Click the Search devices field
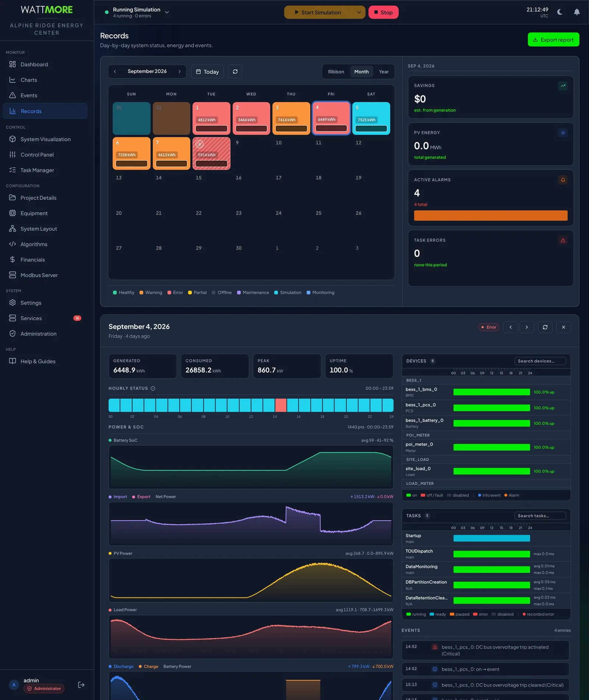Viewport: 589px width, 700px height. pyautogui.click(x=540, y=361)
